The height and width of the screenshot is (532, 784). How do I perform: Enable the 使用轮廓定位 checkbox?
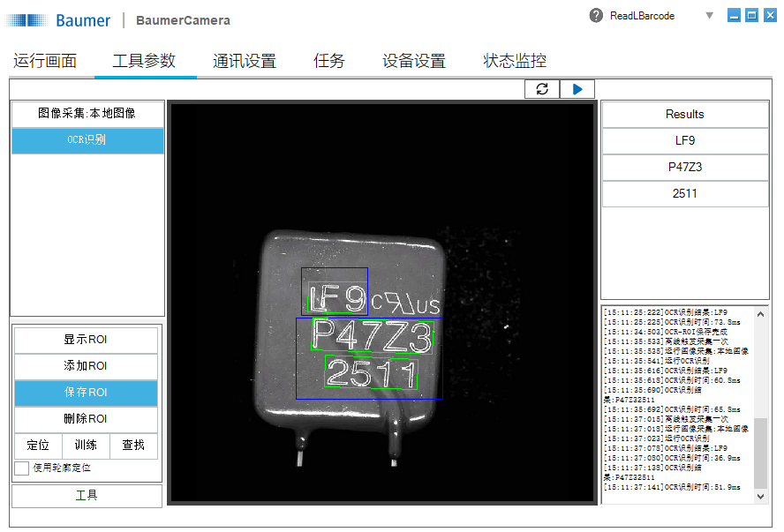(x=21, y=468)
